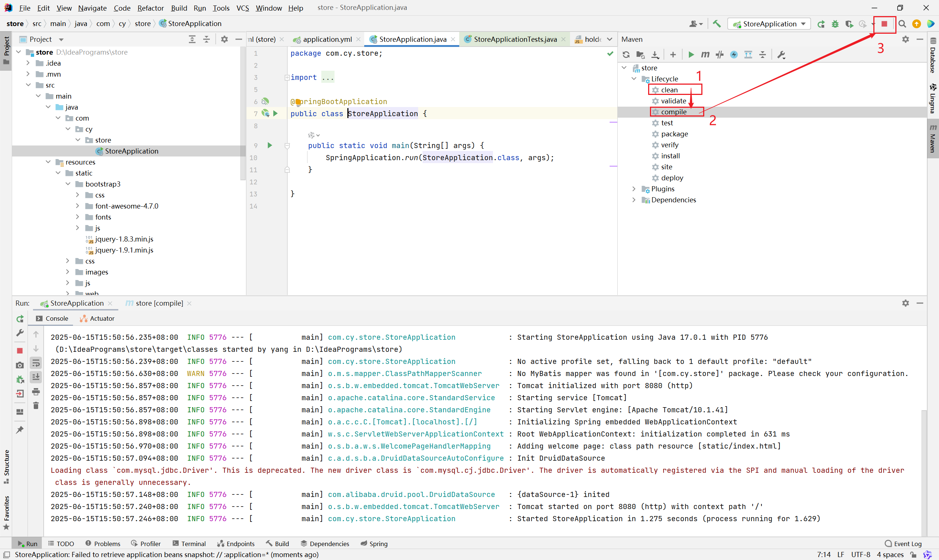Click Execute Maven Goal 'm' icon
939x560 pixels.
(x=705, y=55)
